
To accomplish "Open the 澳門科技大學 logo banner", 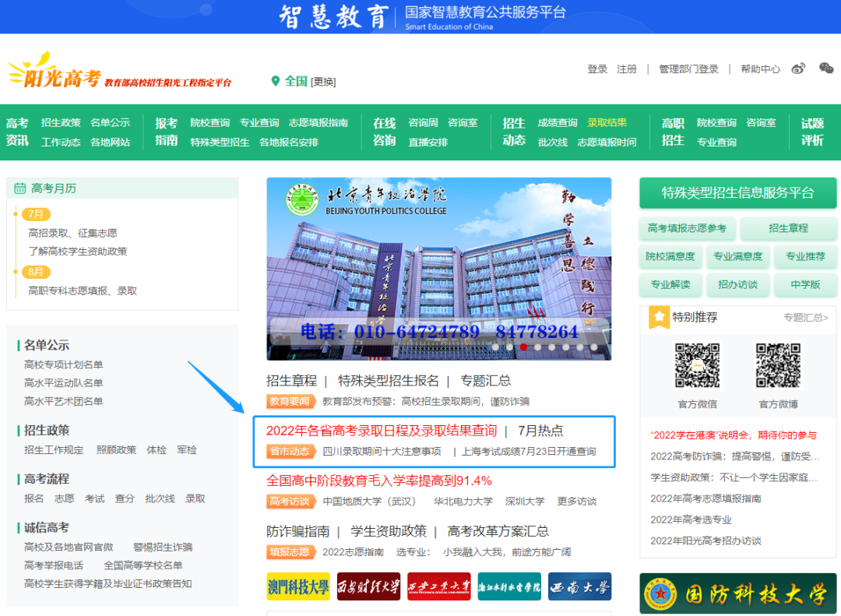I will click(x=298, y=586).
